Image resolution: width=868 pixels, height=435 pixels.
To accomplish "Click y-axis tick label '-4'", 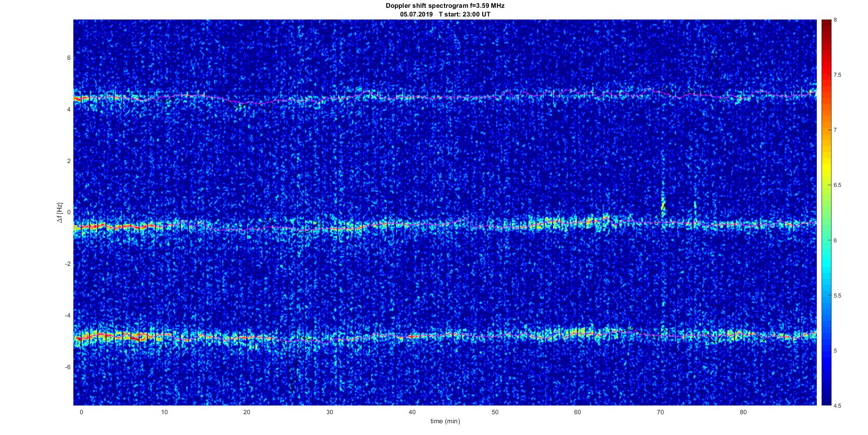I will [67, 315].
